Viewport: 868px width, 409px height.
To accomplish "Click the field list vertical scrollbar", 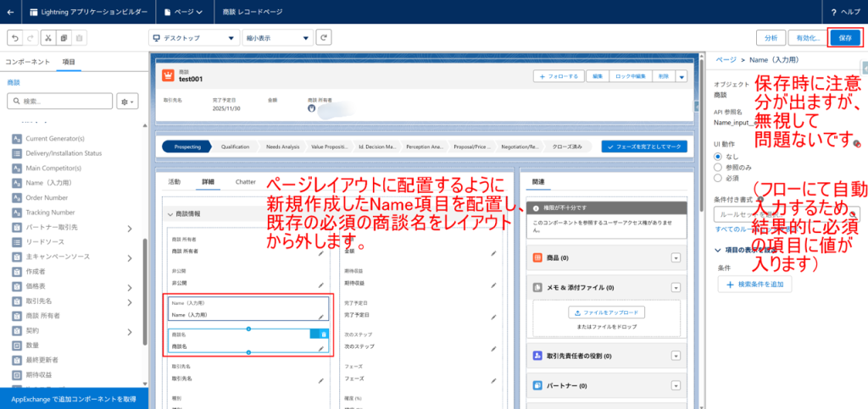I will tap(145, 292).
